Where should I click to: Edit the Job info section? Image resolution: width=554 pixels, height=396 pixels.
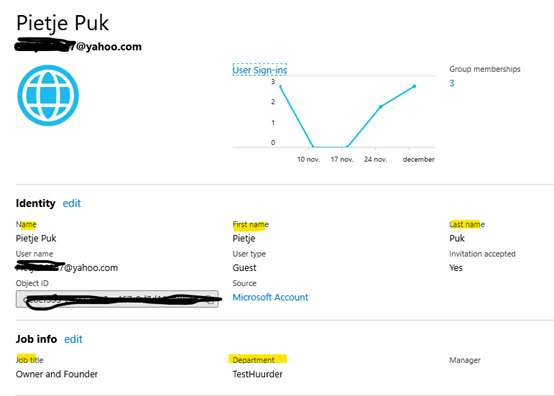(x=73, y=339)
